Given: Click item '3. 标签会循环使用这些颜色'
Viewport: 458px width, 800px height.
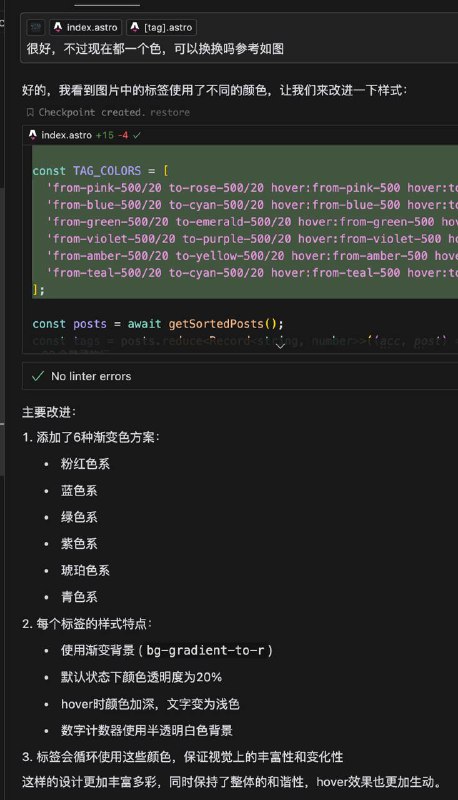Looking at the screenshot, I should (183, 757).
